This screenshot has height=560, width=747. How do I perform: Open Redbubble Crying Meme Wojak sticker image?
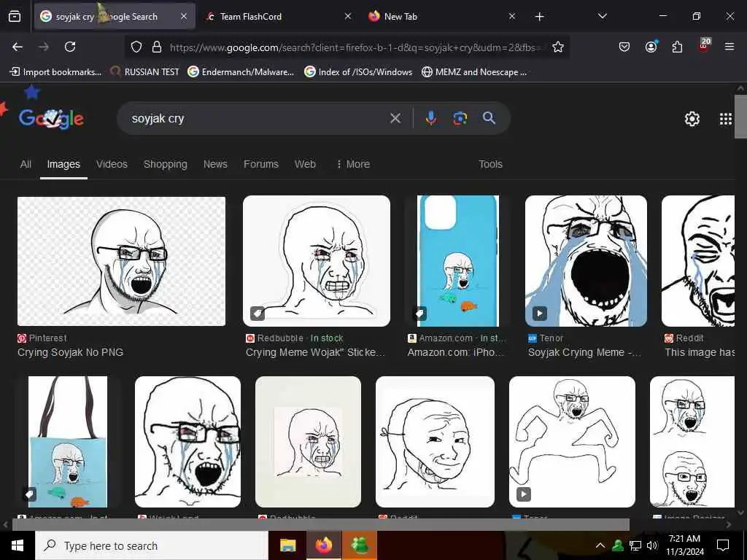[x=317, y=261]
